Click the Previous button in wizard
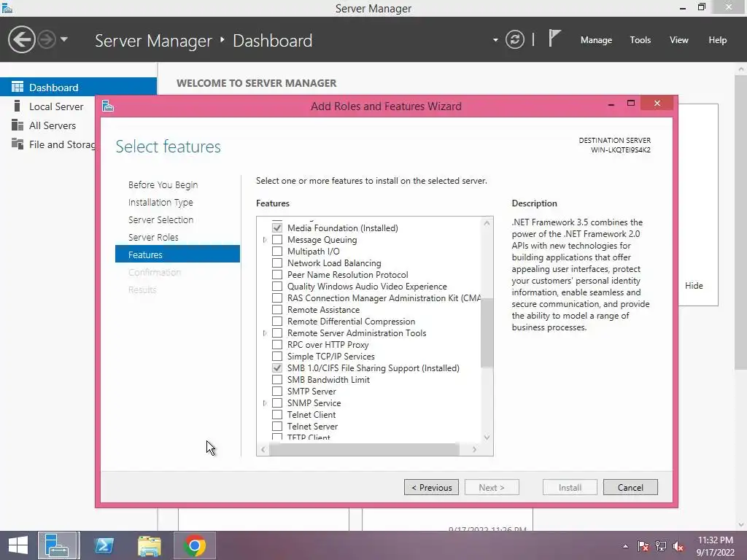The height and width of the screenshot is (560, 747). [431, 487]
